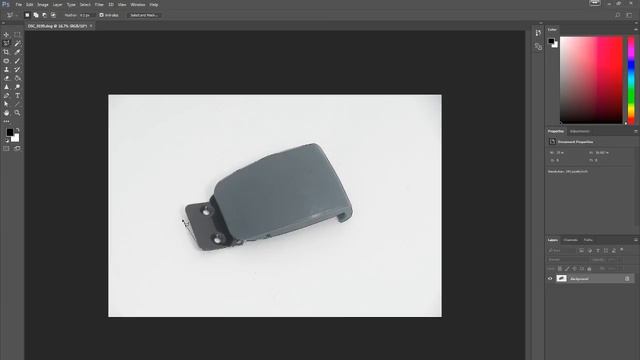Select the Background layer thumbnail
This screenshot has height=360, width=640.
562,279
